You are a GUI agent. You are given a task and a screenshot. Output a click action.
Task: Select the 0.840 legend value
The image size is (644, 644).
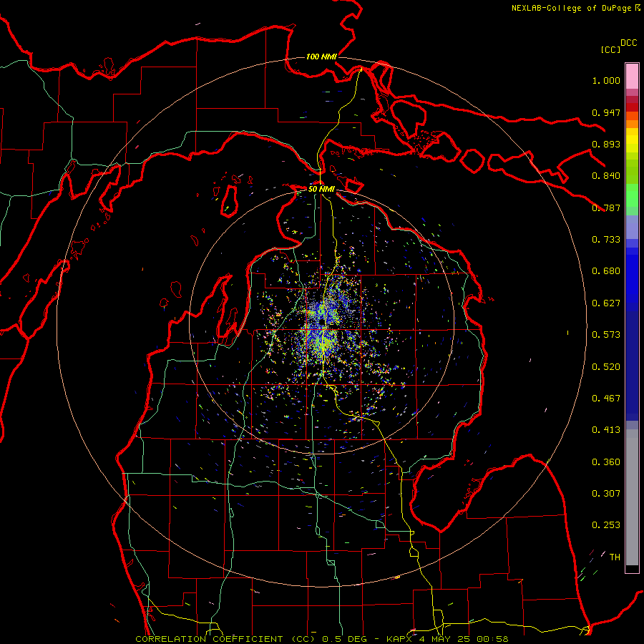click(606, 176)
